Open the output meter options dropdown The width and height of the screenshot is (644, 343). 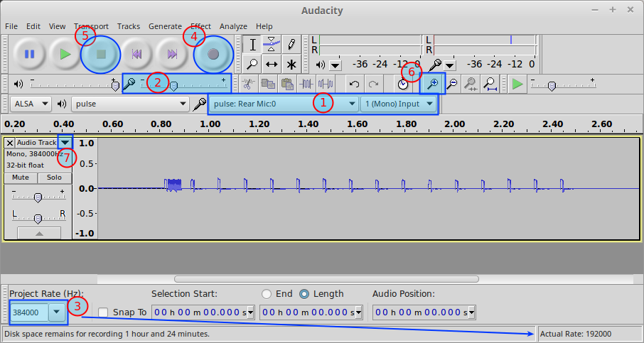coord(336,65)
